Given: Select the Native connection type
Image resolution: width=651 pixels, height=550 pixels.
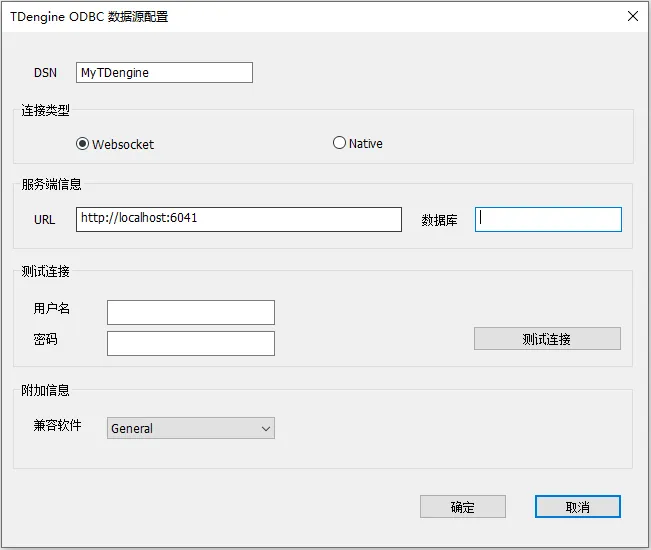Looking at the screenshot, I should [340, 143].
